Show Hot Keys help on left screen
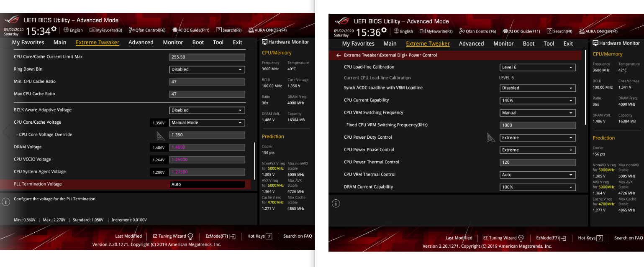 coord(259,236)
